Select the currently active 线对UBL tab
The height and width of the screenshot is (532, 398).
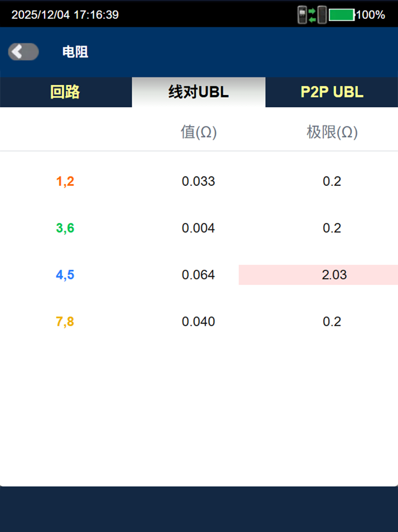point(198,92)
